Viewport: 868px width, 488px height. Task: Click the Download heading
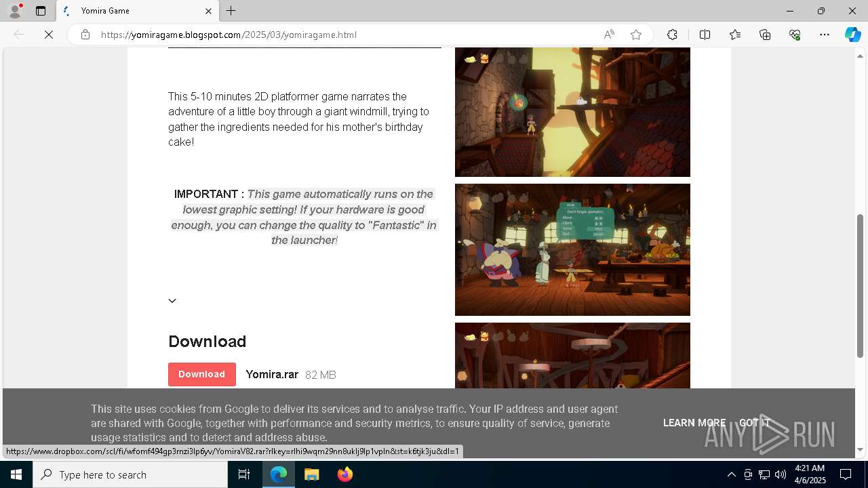click(x=207, y=342)
